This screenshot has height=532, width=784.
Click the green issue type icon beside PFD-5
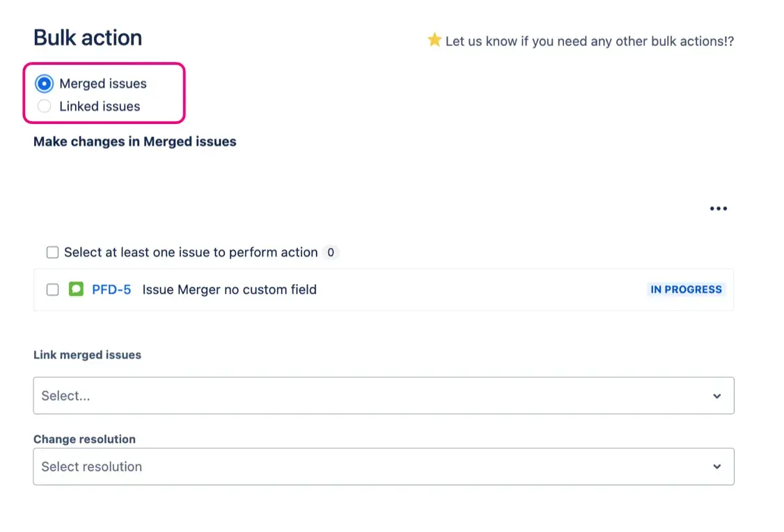pyautogui.click(x=77, y=289)
